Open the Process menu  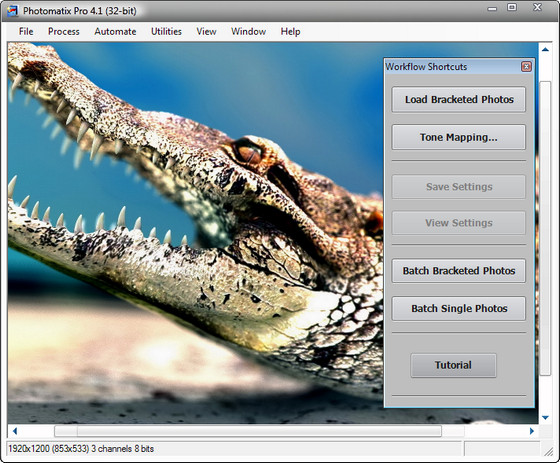coord(64,31)
